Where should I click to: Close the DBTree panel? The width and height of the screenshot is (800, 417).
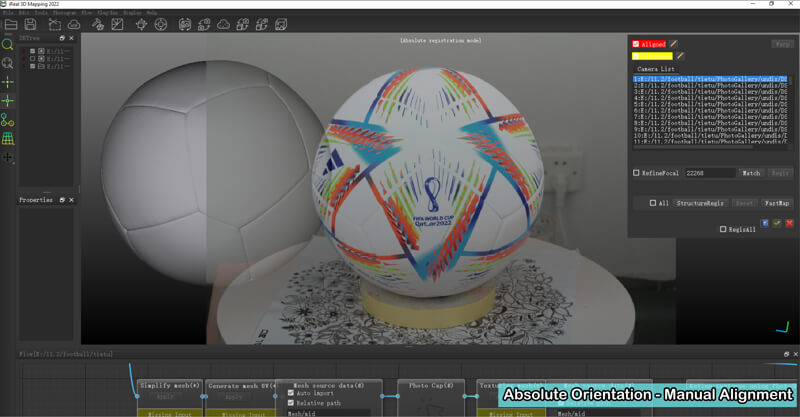71,38
